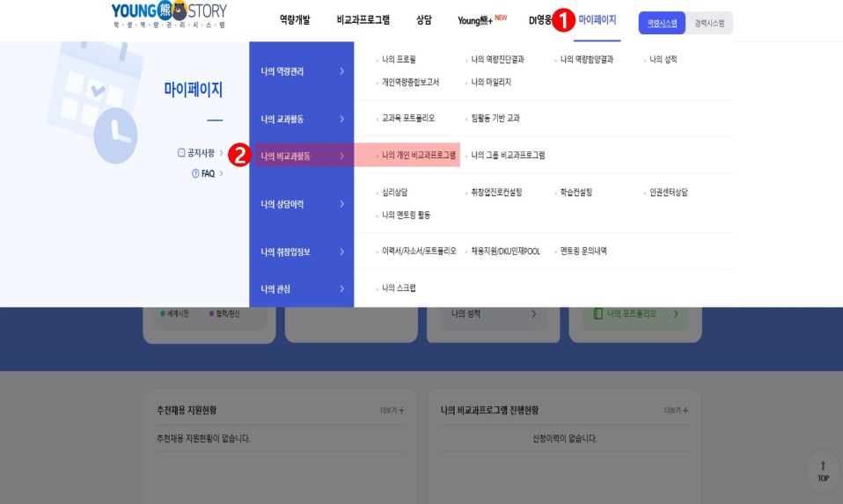The image size is (843, 504).
Task: Open 나의 마일리지
Action: coord(491,82)
